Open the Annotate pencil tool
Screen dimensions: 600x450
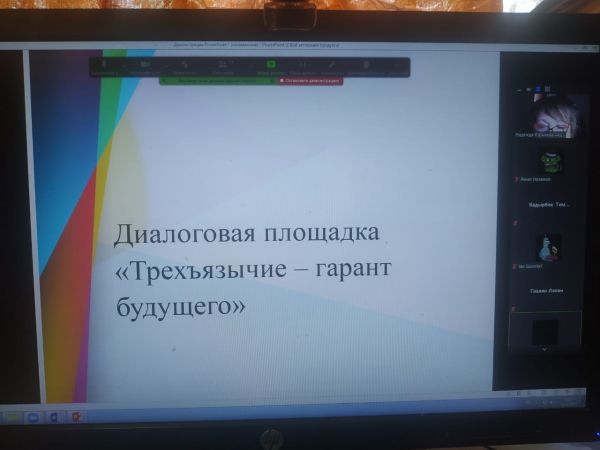(332, 66)
